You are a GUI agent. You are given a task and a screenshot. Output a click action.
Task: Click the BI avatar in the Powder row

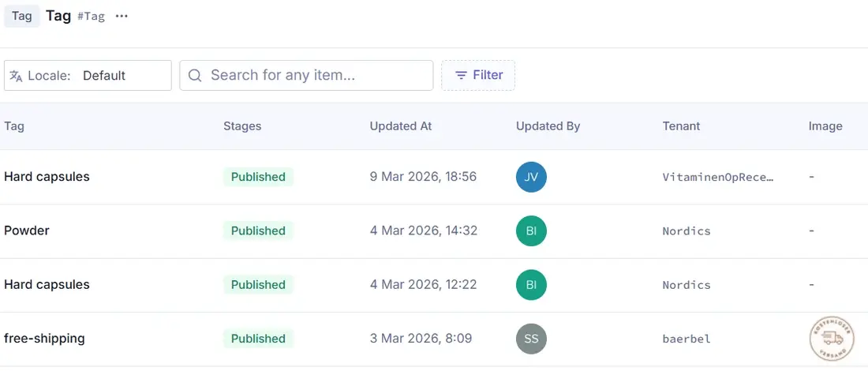coord(531,231)
